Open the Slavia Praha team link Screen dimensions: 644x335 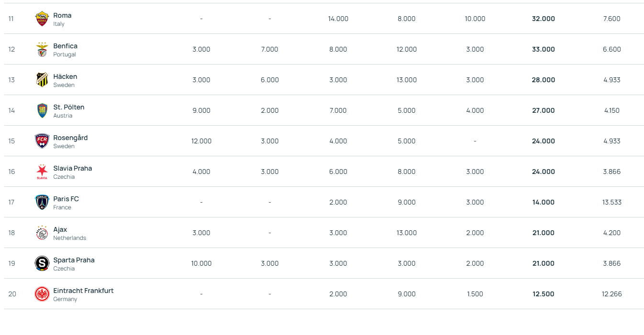tap(72, 168)
